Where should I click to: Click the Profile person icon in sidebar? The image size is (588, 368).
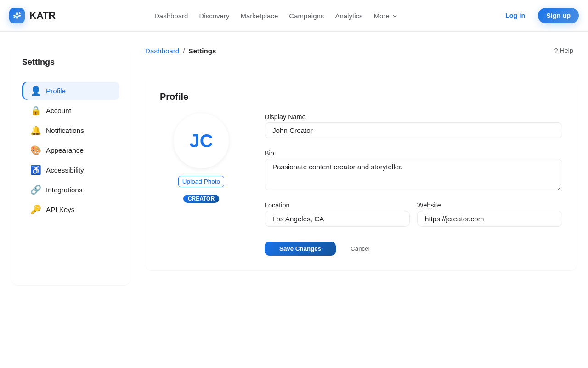36,91
